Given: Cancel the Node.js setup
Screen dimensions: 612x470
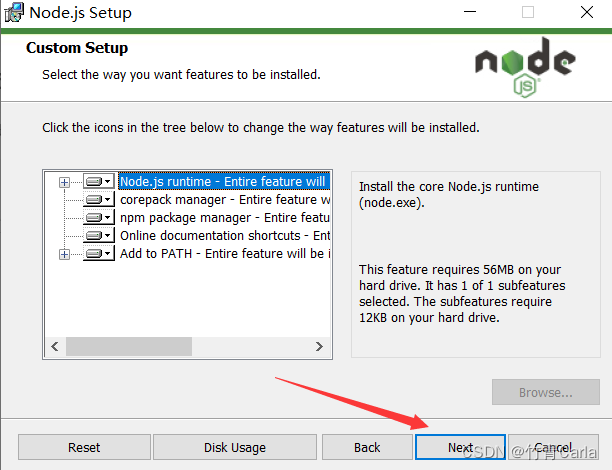Looking at the screenshot, I should [553, 447].
